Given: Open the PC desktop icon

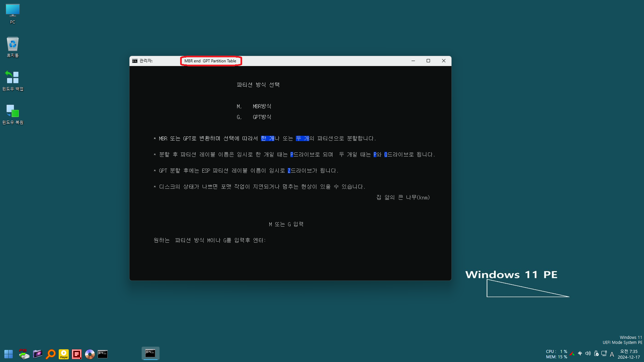Looking at the screenshot, I should tap(12, 14).
